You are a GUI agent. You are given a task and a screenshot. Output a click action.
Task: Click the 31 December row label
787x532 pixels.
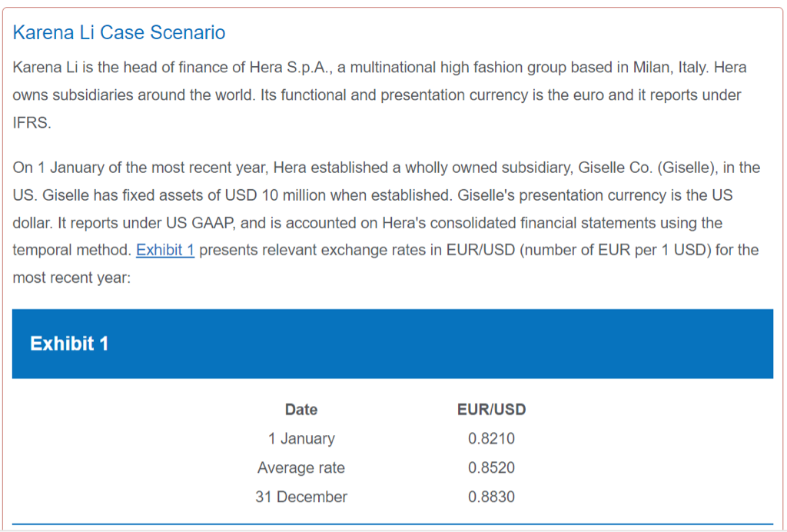[301, 497]
